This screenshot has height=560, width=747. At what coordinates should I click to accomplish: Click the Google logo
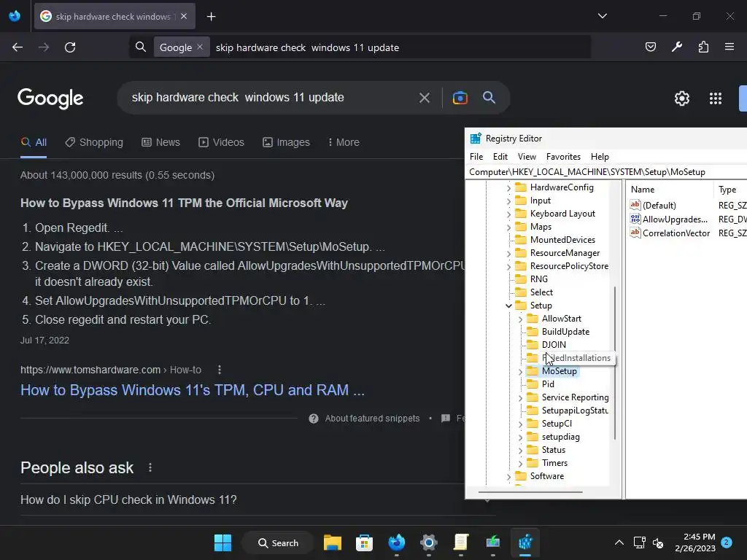point(50,98)
